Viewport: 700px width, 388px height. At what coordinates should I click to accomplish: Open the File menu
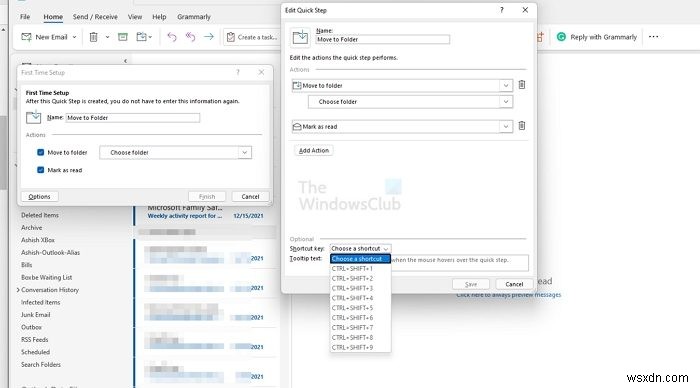[x=25, y=17]
